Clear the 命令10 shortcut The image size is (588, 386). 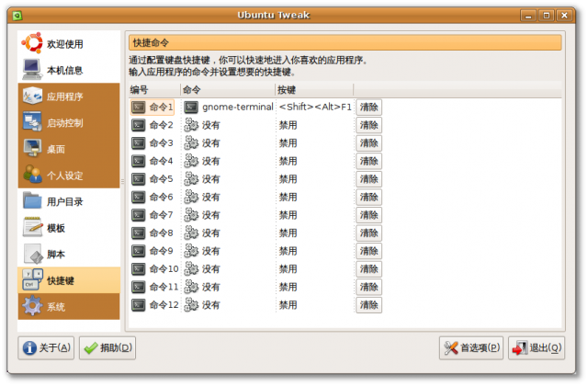pos(368,269)
